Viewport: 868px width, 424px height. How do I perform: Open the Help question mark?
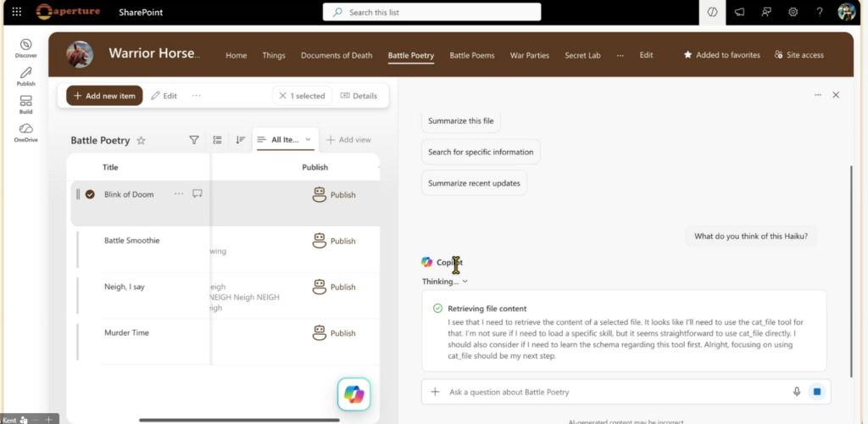pos(820,12)
